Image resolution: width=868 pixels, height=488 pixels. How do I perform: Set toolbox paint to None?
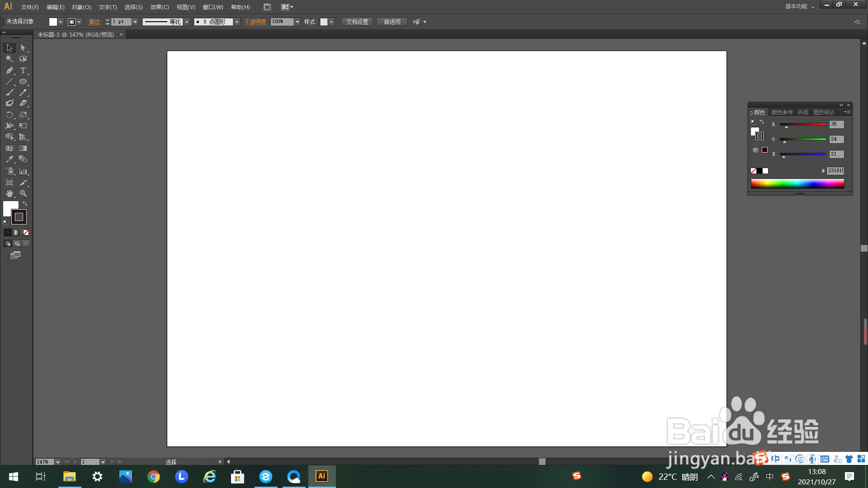point(26,232)
